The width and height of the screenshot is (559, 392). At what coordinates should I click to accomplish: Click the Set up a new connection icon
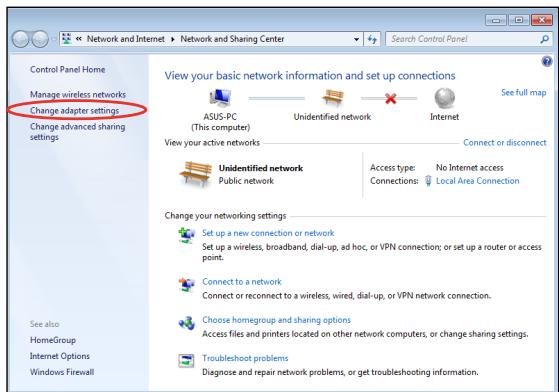(186, 235)
